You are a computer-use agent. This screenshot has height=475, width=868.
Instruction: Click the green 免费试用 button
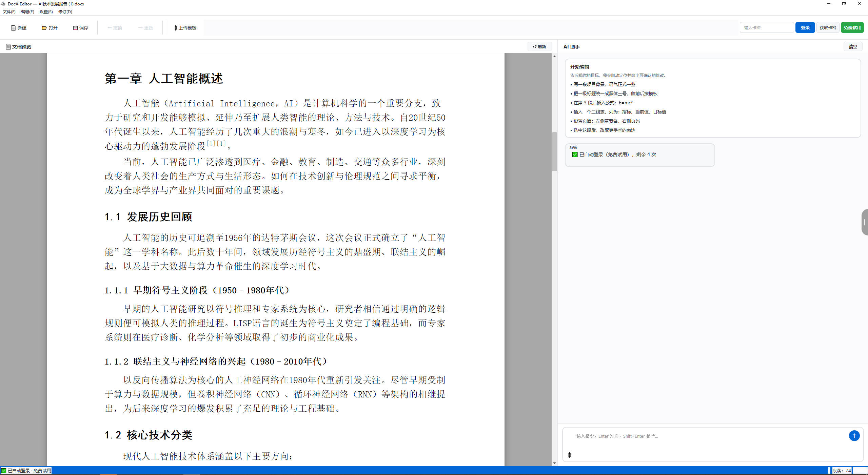click(852, 28)
